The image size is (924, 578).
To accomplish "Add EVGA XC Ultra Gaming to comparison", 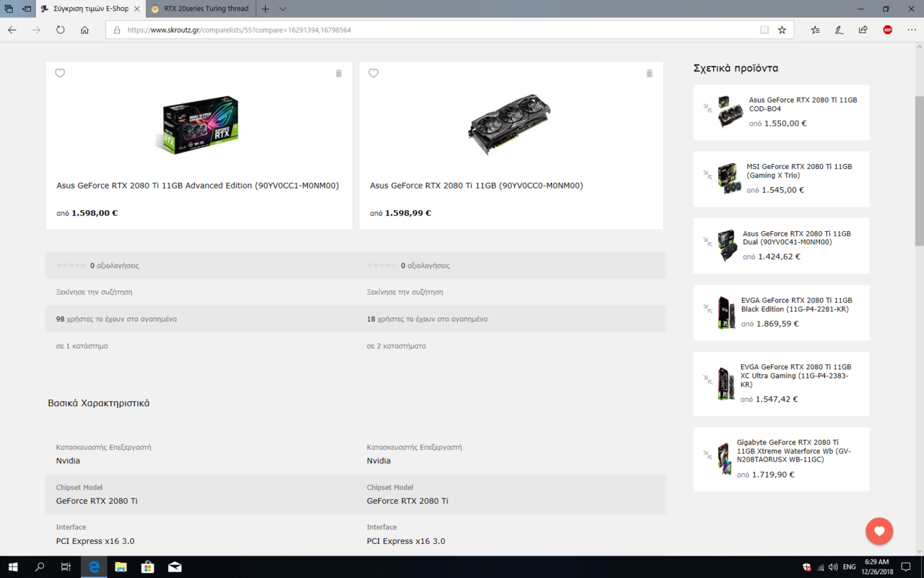I will [x=707, y=379].
